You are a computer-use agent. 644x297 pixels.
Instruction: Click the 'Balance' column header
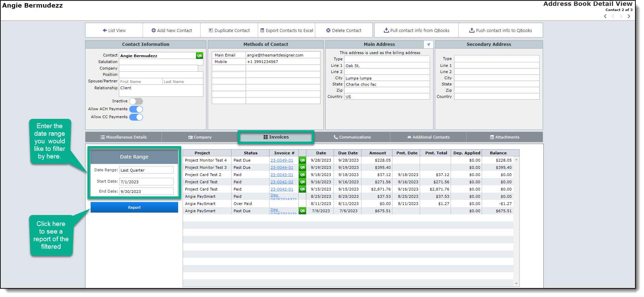[x=498, y=153]
